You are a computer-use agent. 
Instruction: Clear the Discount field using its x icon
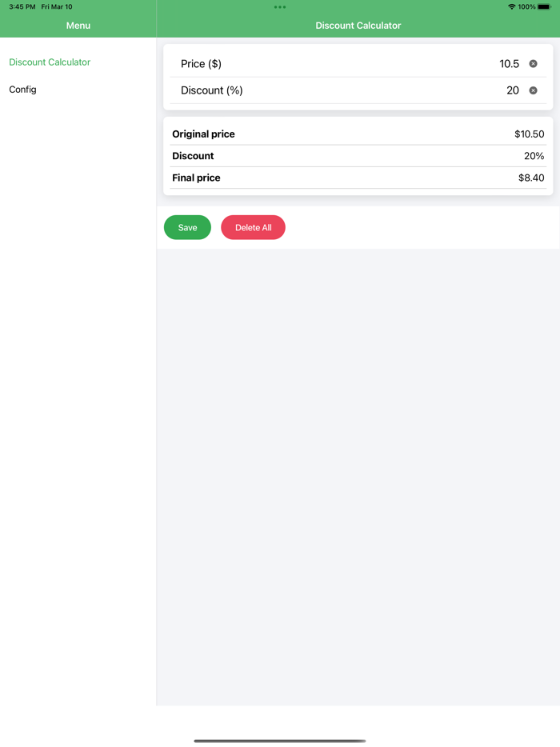533,90
